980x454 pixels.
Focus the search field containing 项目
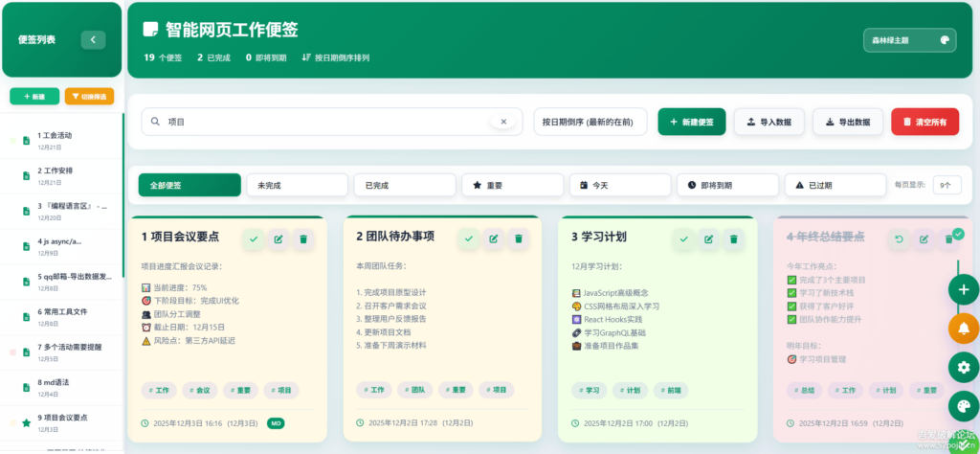coord(332,122)
